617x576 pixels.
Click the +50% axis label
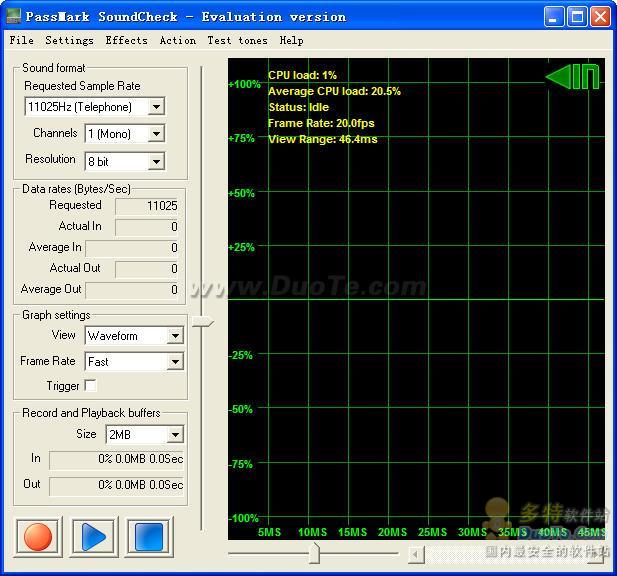coord(242,193)
